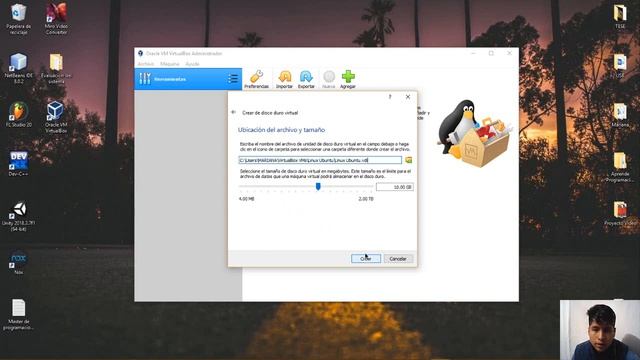Click the Cancelar button
Screen dimensions: 640x360
pos(398,259)
